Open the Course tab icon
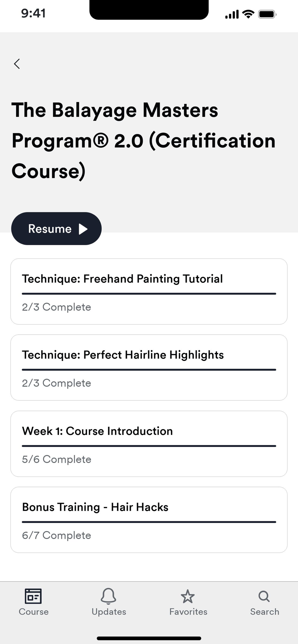 (x=33, y=596)
